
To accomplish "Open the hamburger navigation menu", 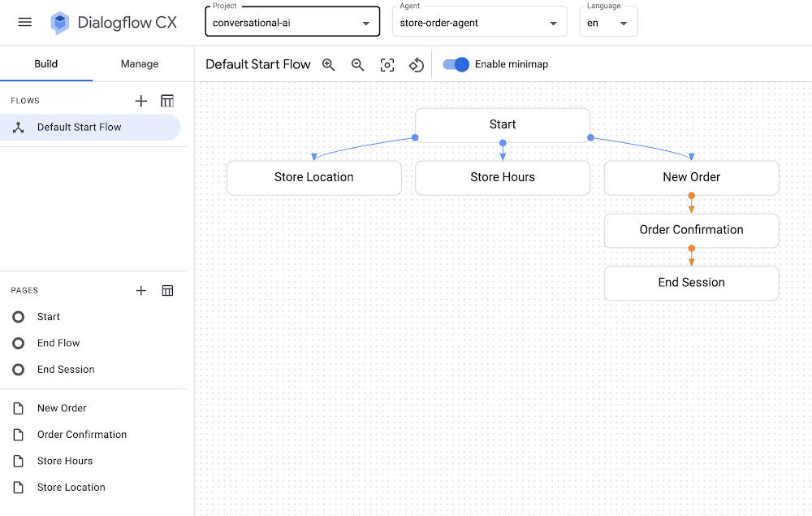I will pos(25,22).
